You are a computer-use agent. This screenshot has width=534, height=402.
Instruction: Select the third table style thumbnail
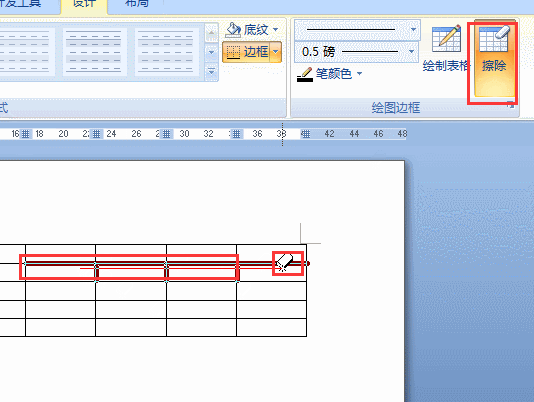click(167, 51)
